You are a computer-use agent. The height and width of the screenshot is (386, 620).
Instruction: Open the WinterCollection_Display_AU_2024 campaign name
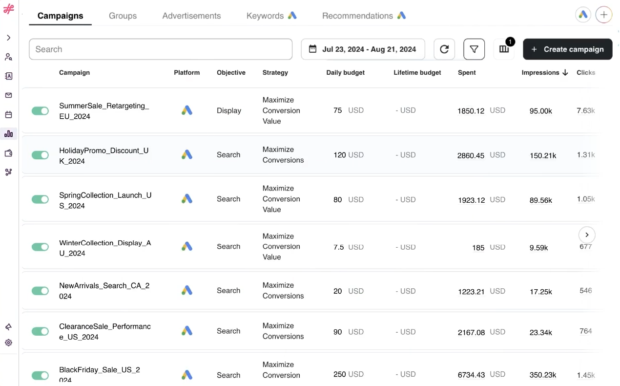point(105,248)
